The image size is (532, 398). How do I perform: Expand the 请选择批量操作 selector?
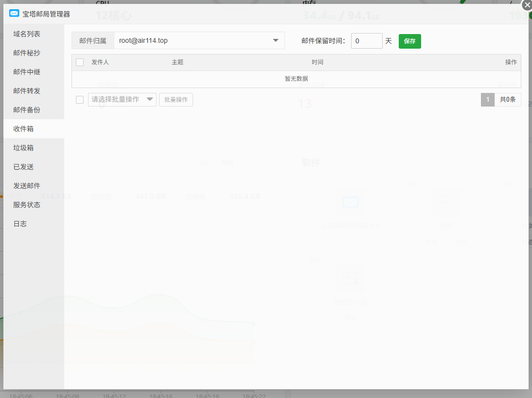point(122,99)
